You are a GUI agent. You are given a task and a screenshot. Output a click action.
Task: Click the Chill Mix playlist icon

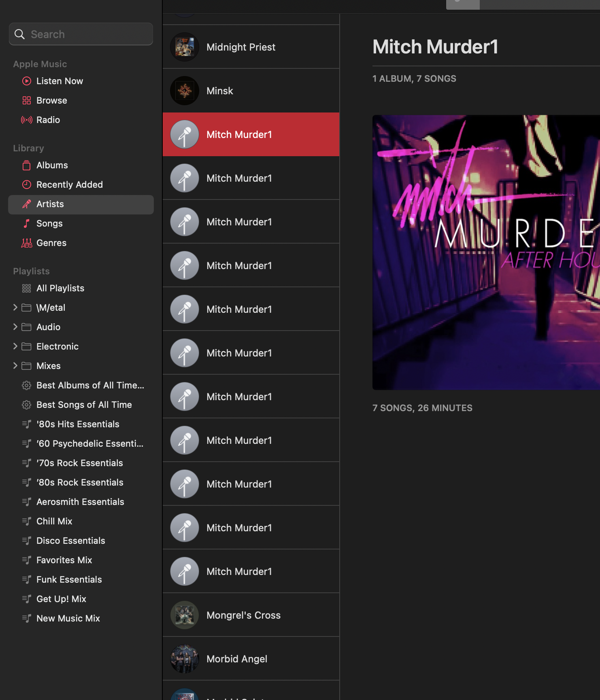tap(27, 521)
